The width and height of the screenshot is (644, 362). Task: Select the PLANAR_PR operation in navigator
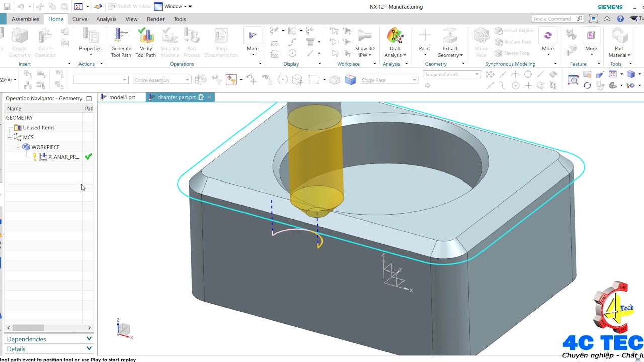coord(63,157)
